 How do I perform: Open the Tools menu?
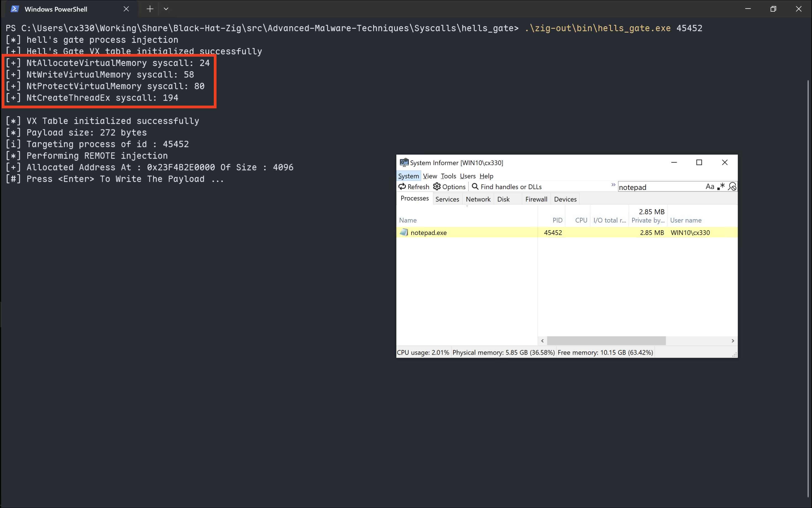(448, 176)
